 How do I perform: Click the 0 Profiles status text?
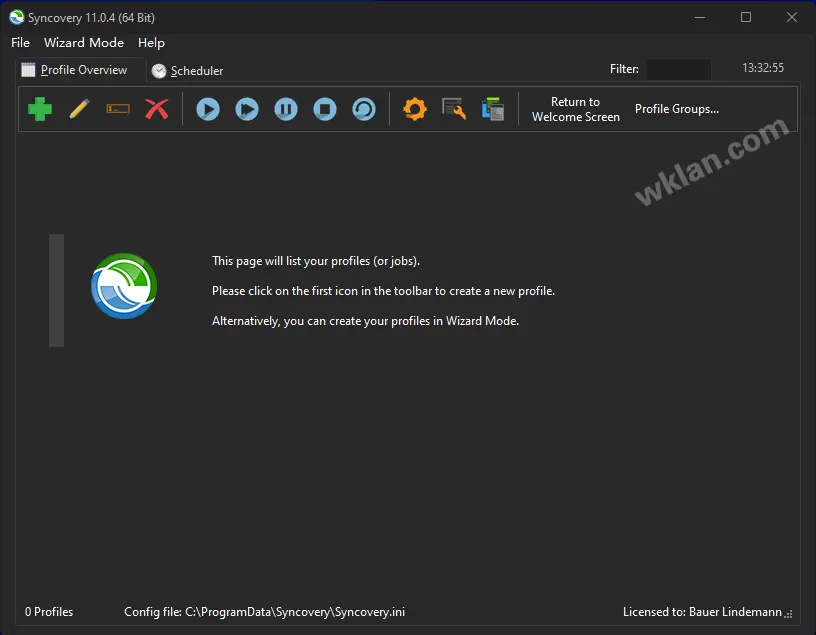(x=49, y=612)
